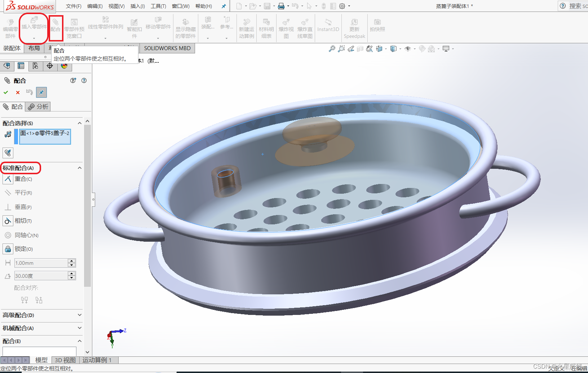Cancel the mate with the red X
Viewport: 588px width, 373px height.
18,92
